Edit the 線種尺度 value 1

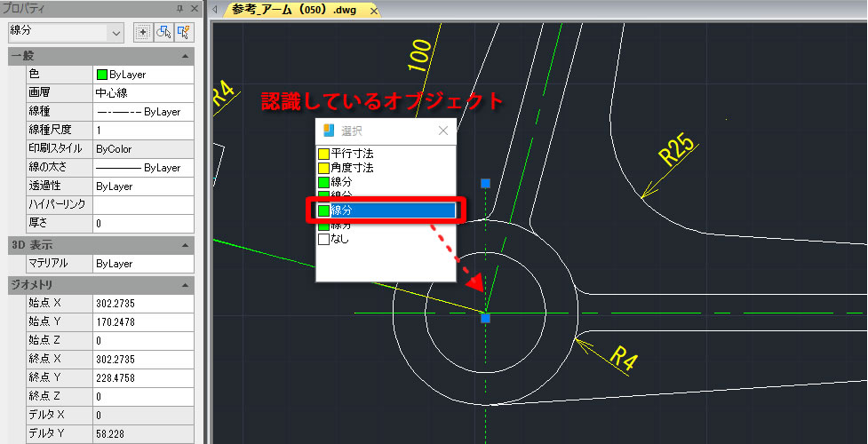143,131
